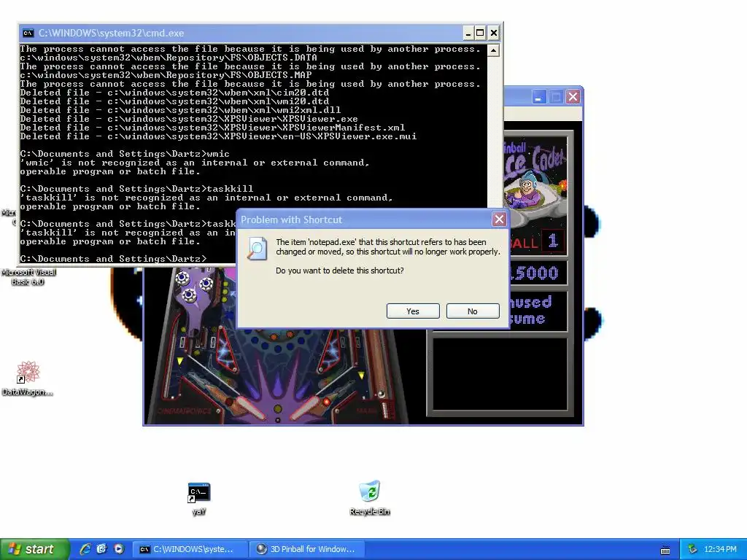Minimize the 3D Pinball window
The width and height of the screenshot is (747, 560).
[539, 97]
